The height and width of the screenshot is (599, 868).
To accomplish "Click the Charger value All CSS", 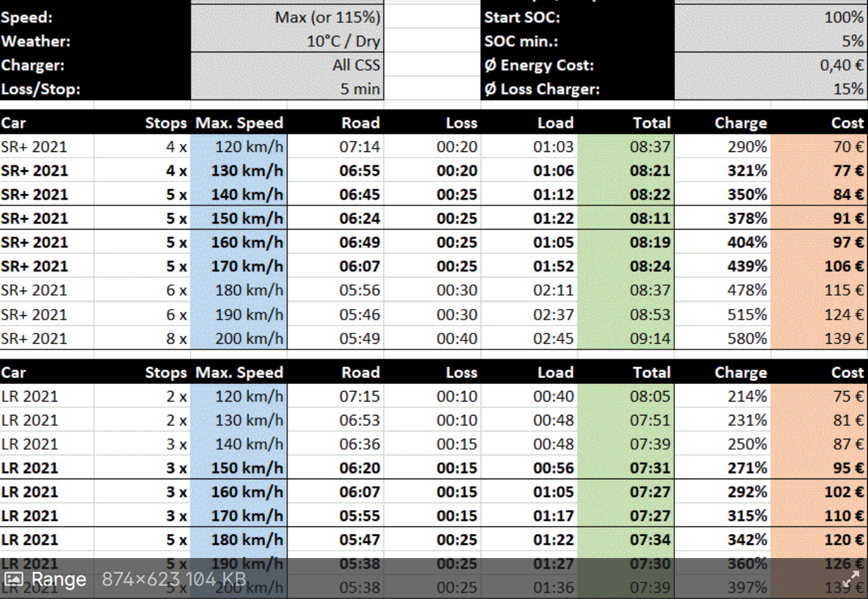I will click(356, 65).
